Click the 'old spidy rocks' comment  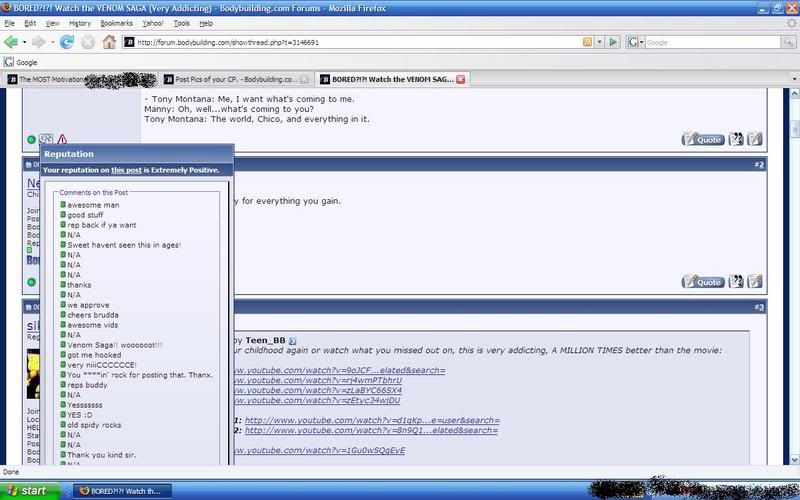94,425
